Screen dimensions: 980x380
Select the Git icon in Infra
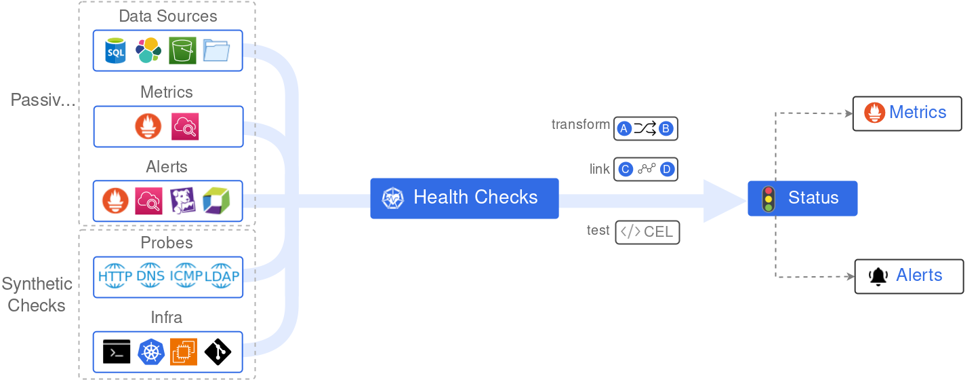(218, 351)
